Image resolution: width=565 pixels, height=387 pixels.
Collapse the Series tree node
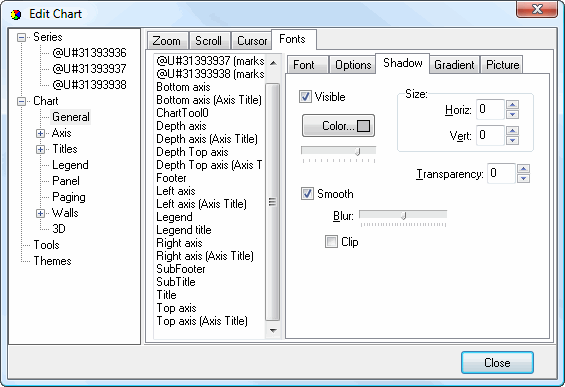point(22,37)
